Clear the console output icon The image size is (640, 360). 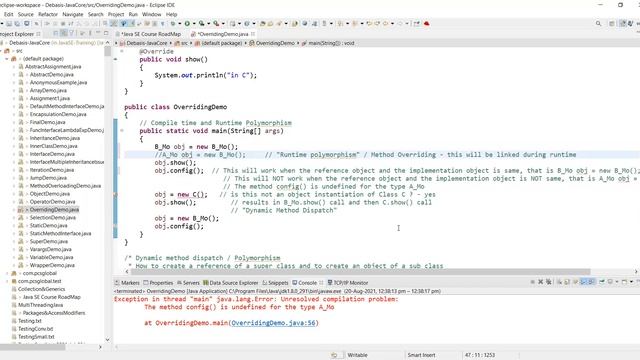click(x=559, y=282)
